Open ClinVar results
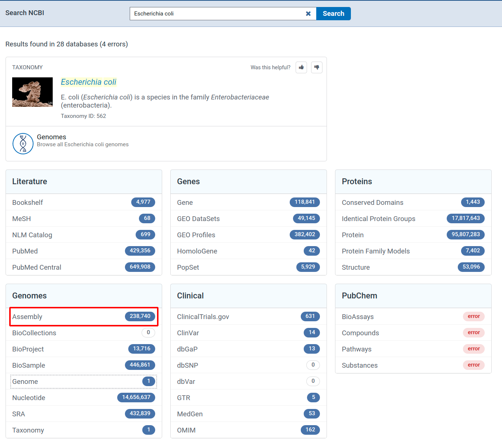This screenshot has width=502, height=448. point(248,333)
